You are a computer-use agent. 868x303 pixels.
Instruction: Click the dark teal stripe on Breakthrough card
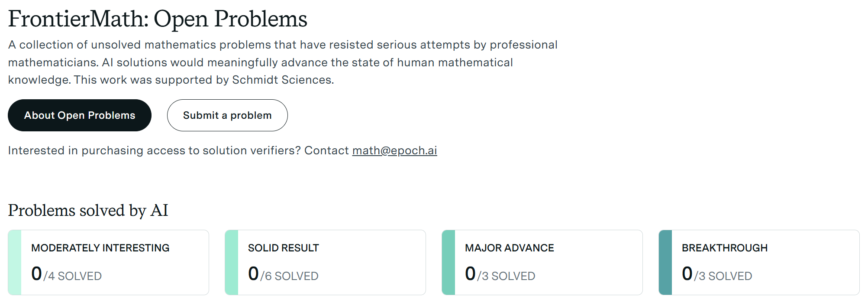(665, 263)
